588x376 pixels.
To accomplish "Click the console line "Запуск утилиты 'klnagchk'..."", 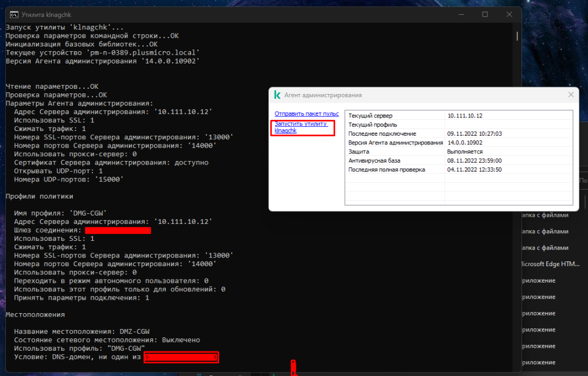I will (x=65, y=28).
